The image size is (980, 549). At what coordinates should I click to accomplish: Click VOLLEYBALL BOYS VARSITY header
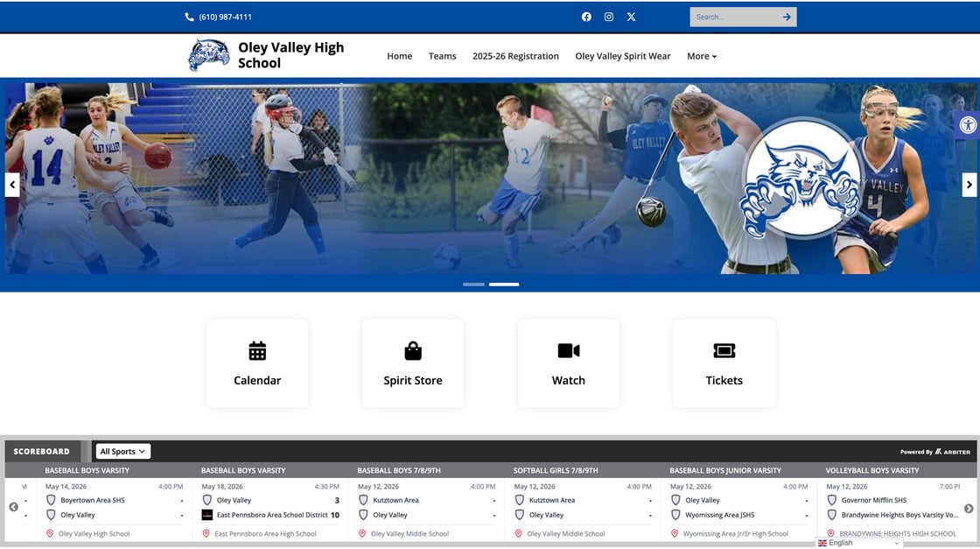point(871,470)
